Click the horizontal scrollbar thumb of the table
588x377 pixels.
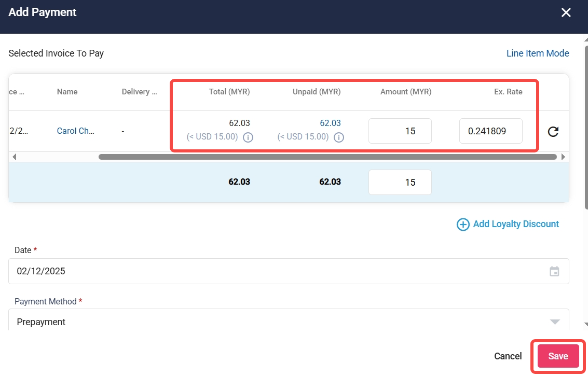coord(327,157)
